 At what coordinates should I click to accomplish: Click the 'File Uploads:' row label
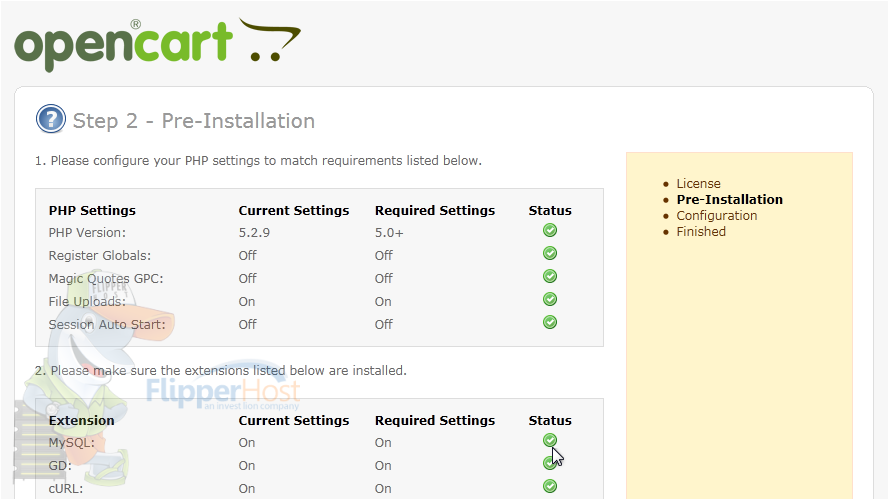pos(87,302)
